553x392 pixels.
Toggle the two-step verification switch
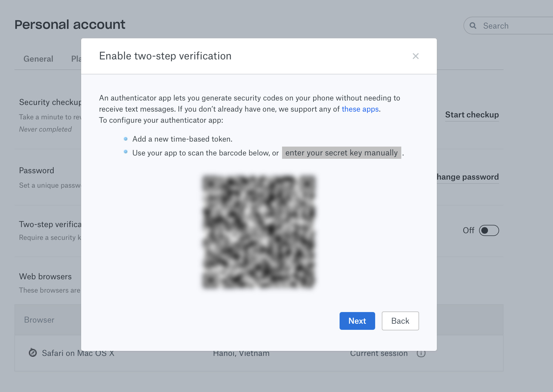[x=489, y=230]
